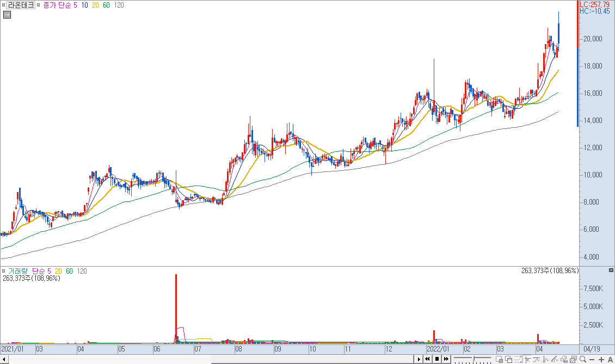Click the 7,500K volume axis label
Viewport: 615px width, 364px height.
click(593, 288)
